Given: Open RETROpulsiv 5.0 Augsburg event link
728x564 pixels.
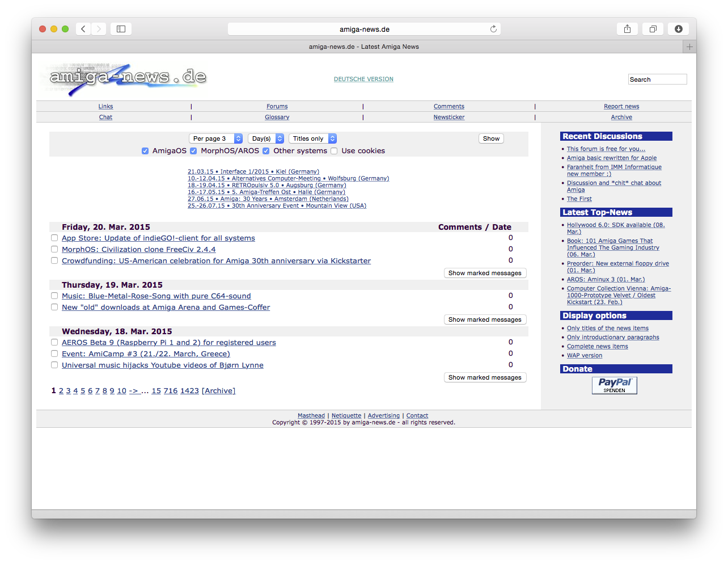Looking at the screenshot, I should pyautogui.click(x=266, y=185).
